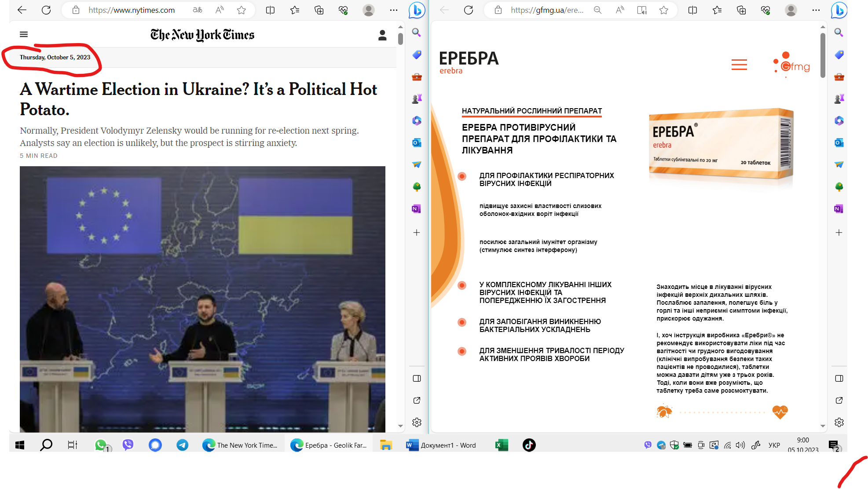Open the right browser's three-dot settings menu
868x489 pixels.
coord(816,10)
